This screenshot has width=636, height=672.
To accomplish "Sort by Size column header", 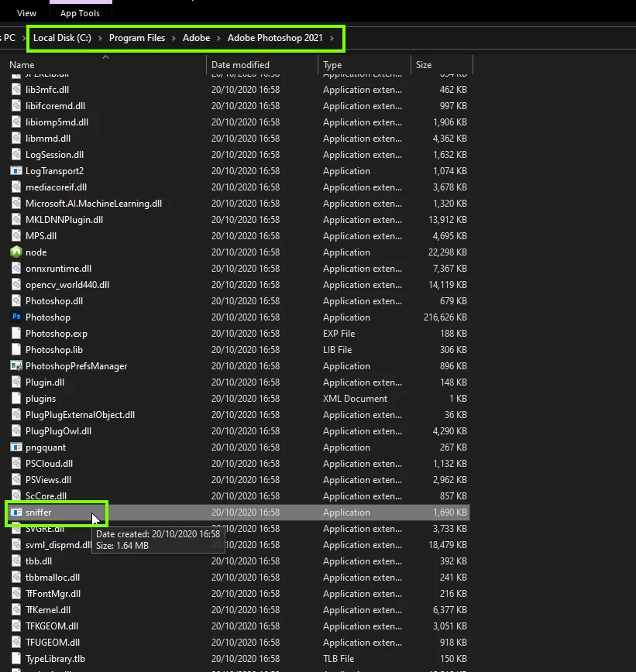I will point(423,65).
